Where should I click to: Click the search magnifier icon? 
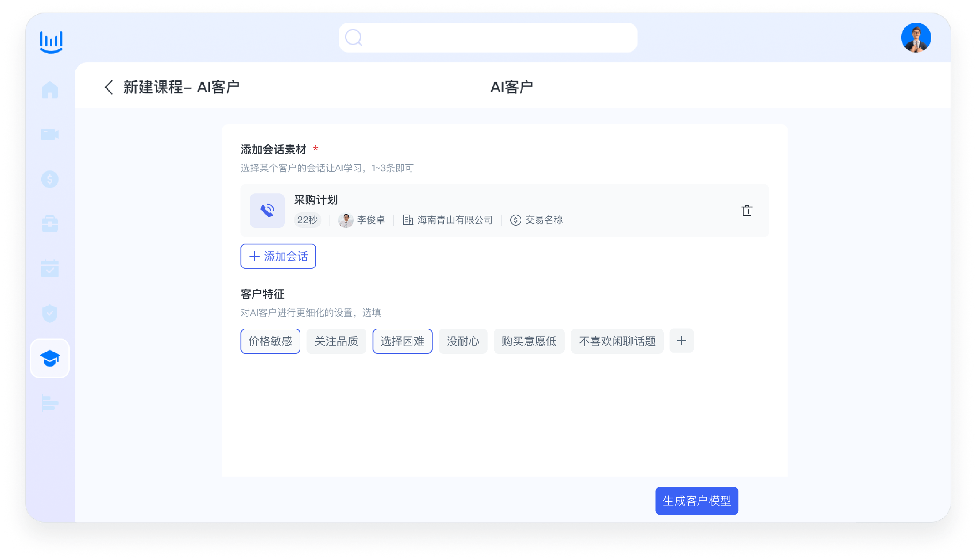pos(353,37)
